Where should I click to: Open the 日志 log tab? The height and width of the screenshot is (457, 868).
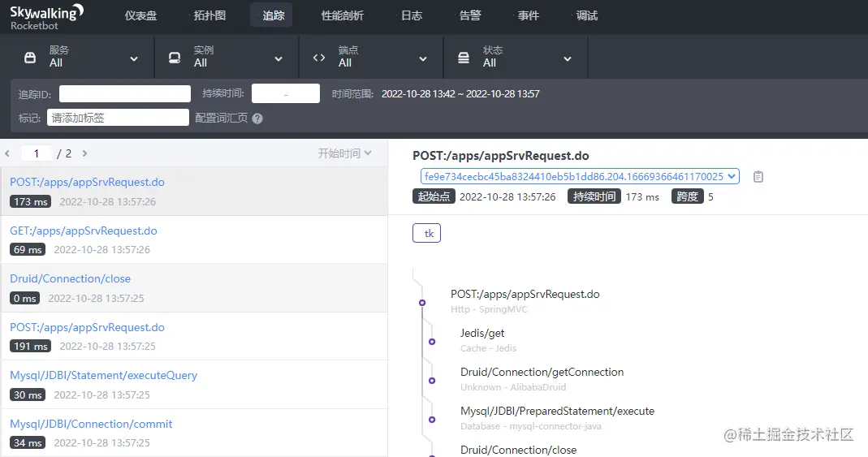tap(412, 15)
